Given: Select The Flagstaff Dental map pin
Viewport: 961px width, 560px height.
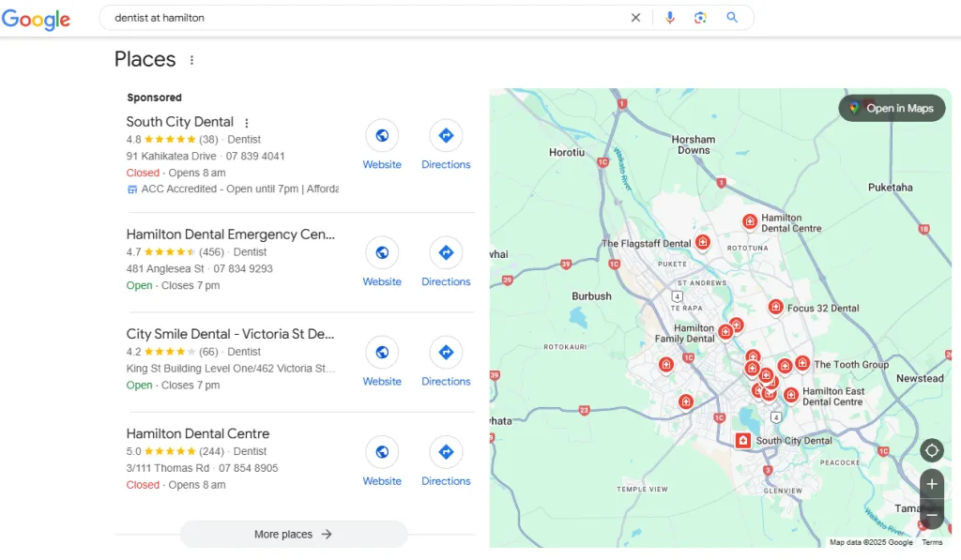Looking at the screenshot, I should click(x=703, y=243).
